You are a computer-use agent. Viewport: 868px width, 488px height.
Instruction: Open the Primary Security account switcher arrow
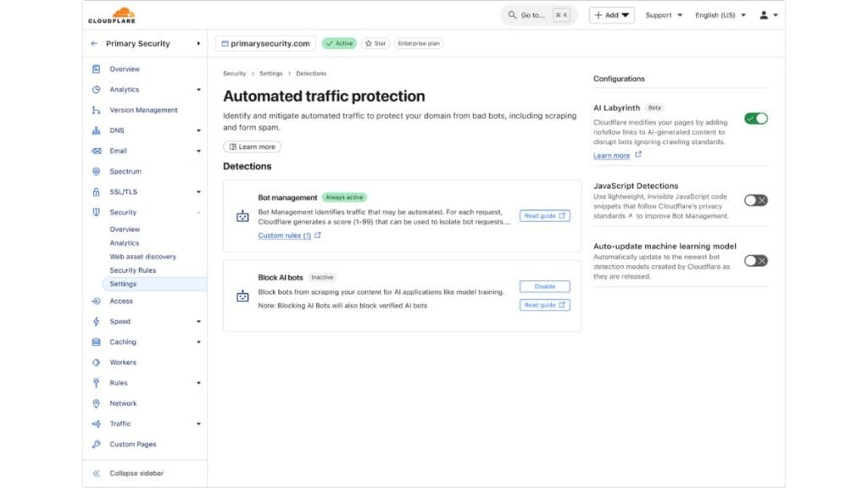click(198, 43)
